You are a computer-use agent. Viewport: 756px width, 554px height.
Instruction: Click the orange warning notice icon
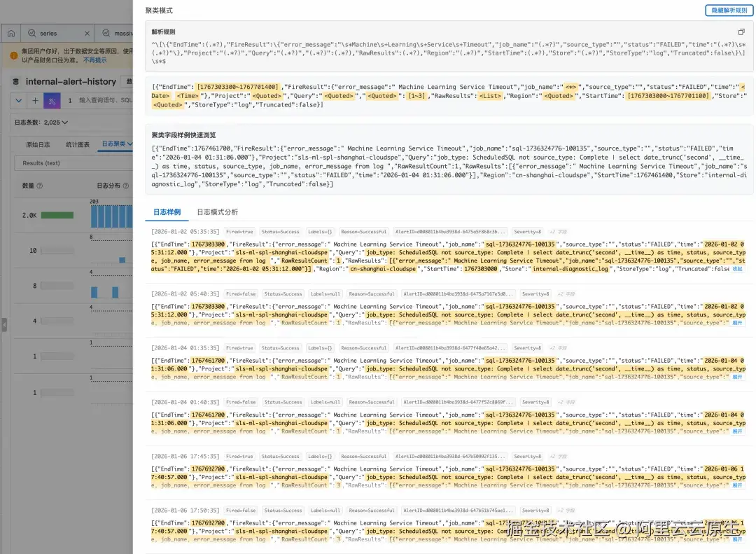pyautogui.click(x=14, y=55)
